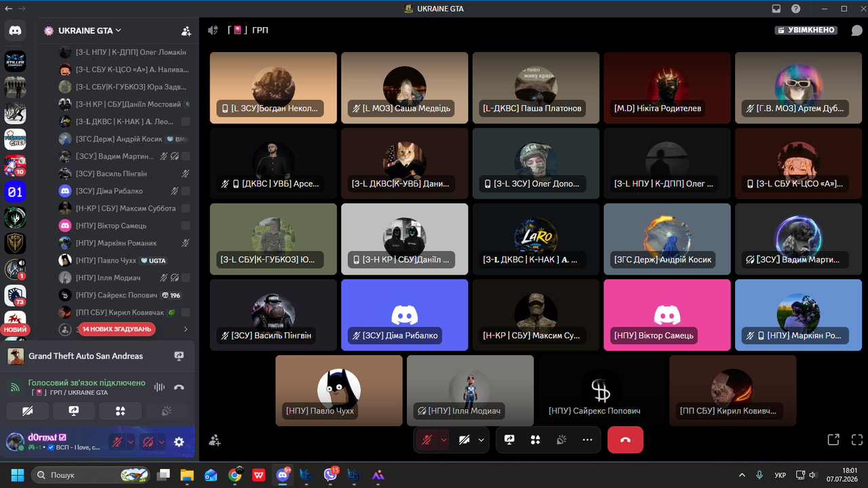Tick checkbox next to Максим Суббота

[186, 208]
